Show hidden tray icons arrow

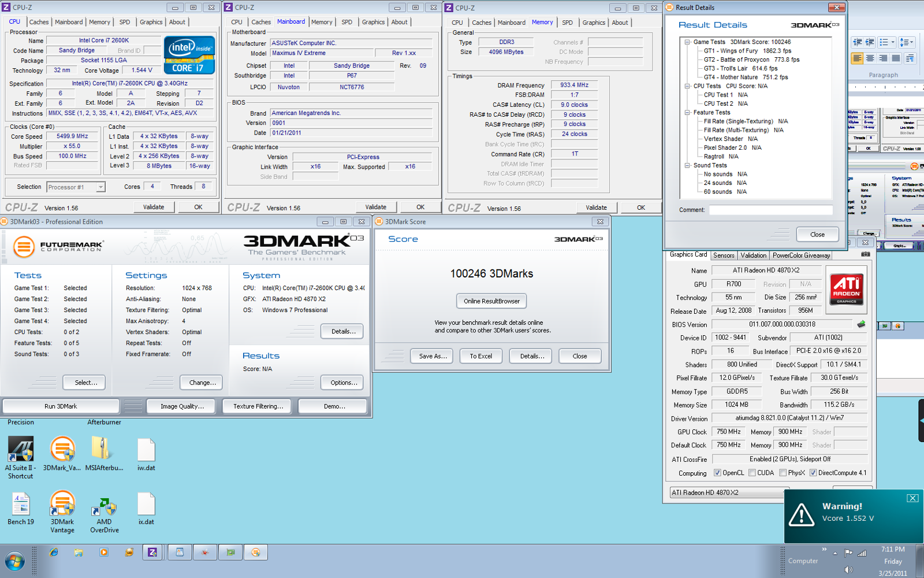[x=835, y=553]
